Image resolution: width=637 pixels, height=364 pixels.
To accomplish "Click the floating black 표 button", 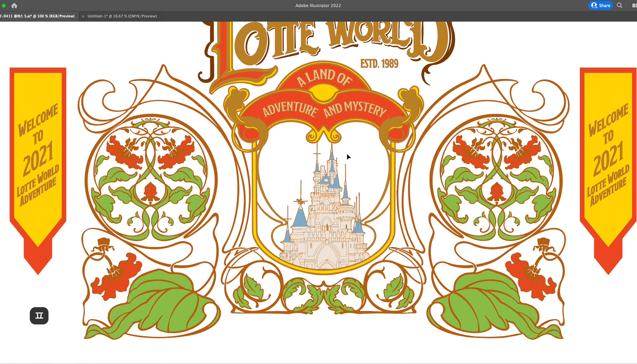I will pos(39,316).
